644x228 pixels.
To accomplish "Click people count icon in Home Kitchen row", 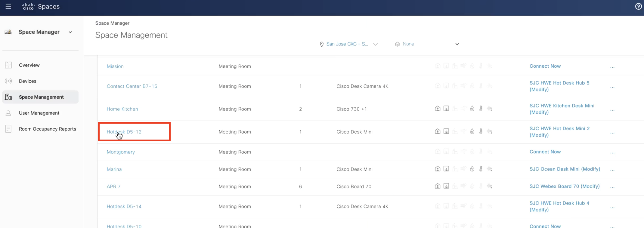I will [x=446, y=109].
